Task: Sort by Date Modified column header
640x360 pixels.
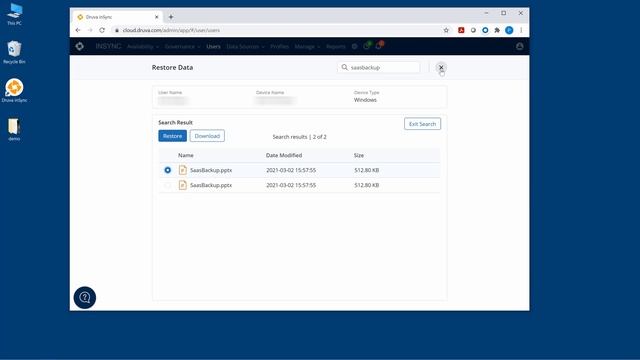Action: point(284,156)
